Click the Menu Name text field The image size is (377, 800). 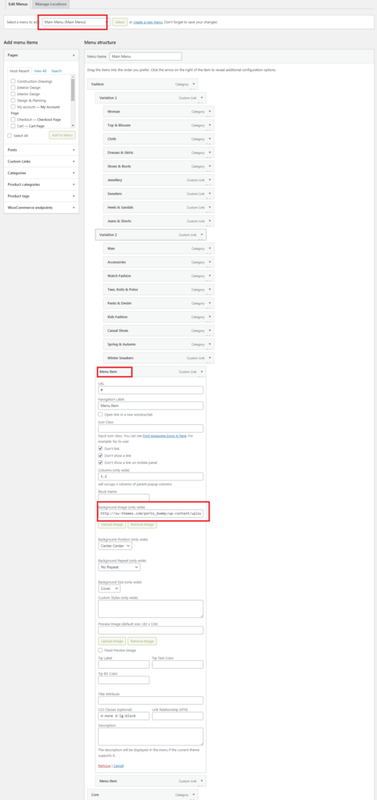tap(146, 57)
